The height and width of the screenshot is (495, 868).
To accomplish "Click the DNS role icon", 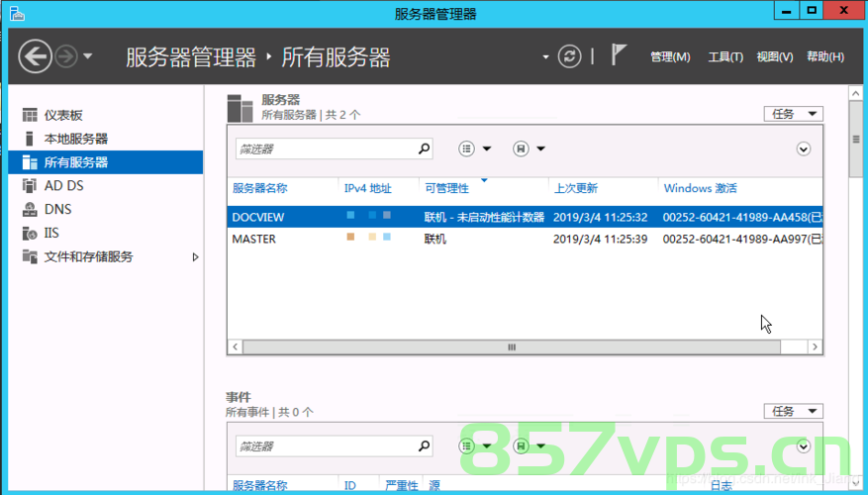I will coord(30,209).
